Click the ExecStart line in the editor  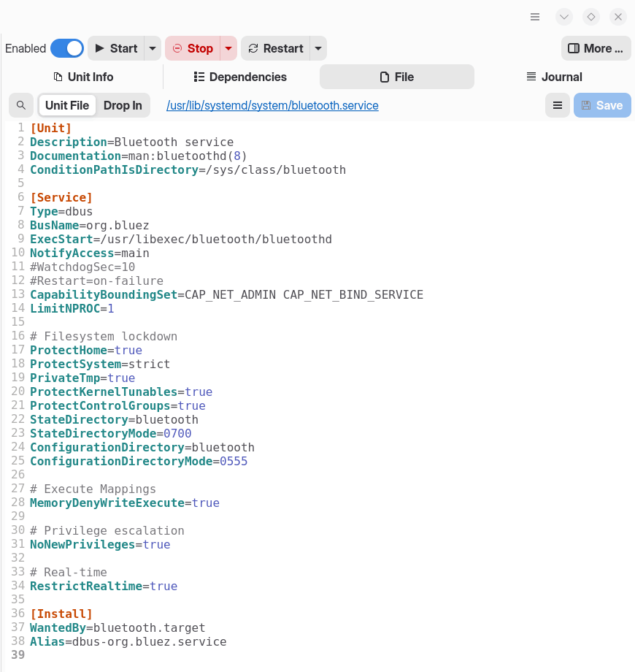tap(181, 239)
